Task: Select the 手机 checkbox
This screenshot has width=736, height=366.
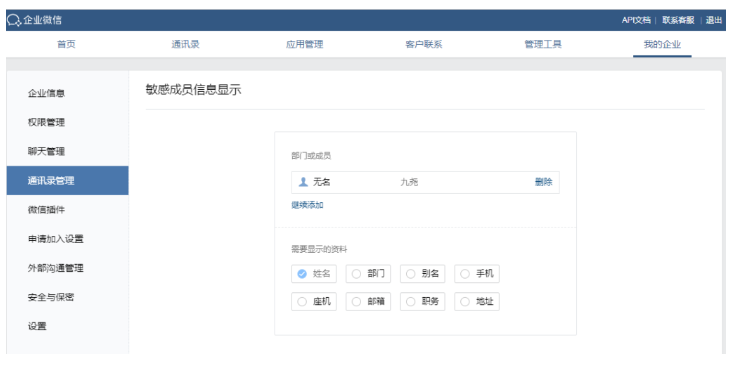Action: click(477, 274)
